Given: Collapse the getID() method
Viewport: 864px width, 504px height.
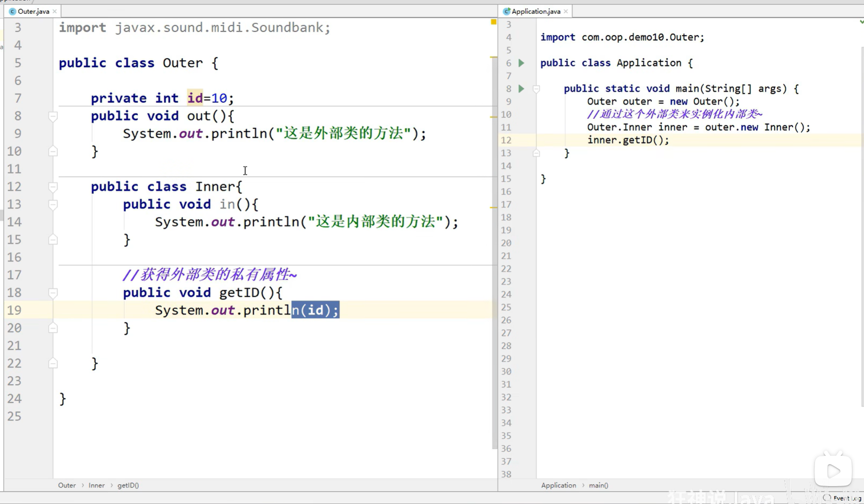Looking at the screenshot, I should tap(53, 293).
